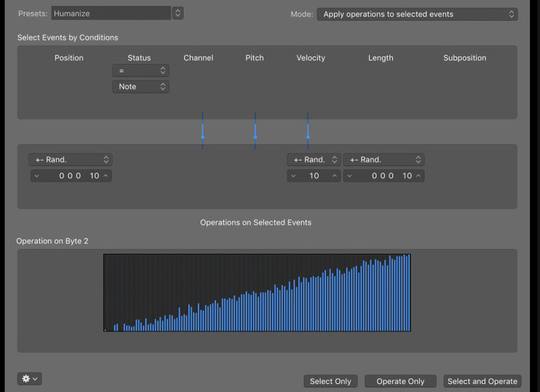Open the Status equals condition dropdown
This screenshot has height=392, width=540.
coord(140,70)
